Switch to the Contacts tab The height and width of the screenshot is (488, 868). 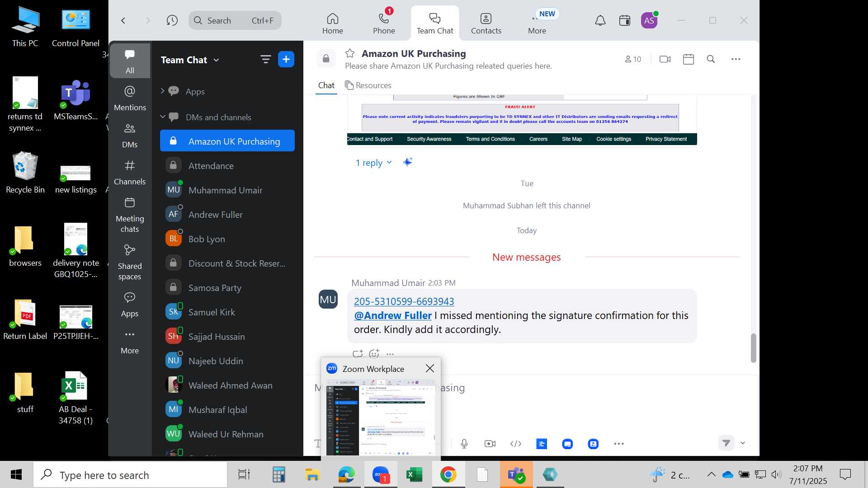coord(486,23)
